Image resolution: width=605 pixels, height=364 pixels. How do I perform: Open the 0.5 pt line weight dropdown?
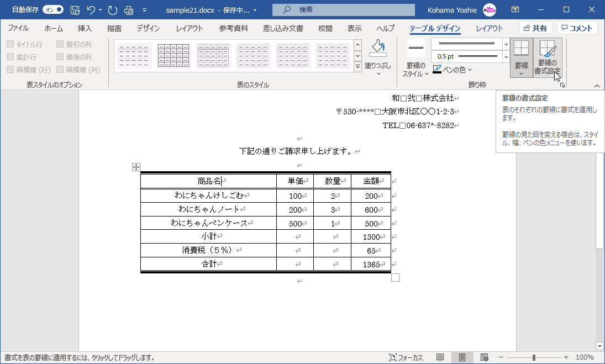[505, 57]
